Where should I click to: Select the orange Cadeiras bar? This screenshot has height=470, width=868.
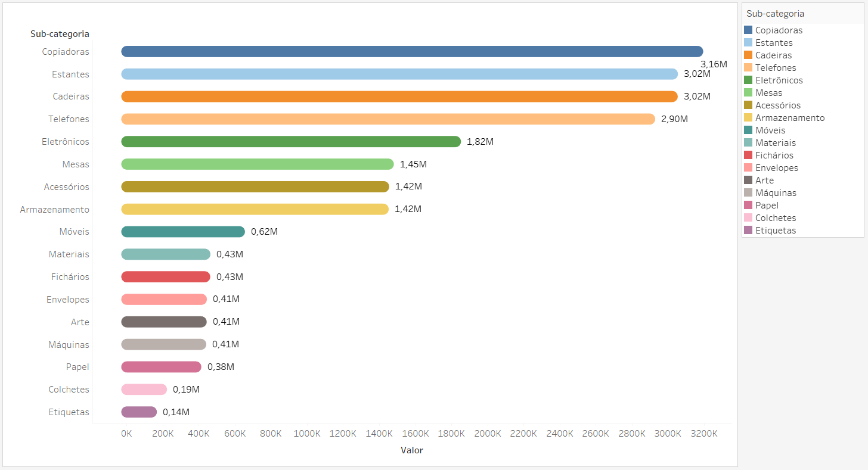[x=399, y=97]
